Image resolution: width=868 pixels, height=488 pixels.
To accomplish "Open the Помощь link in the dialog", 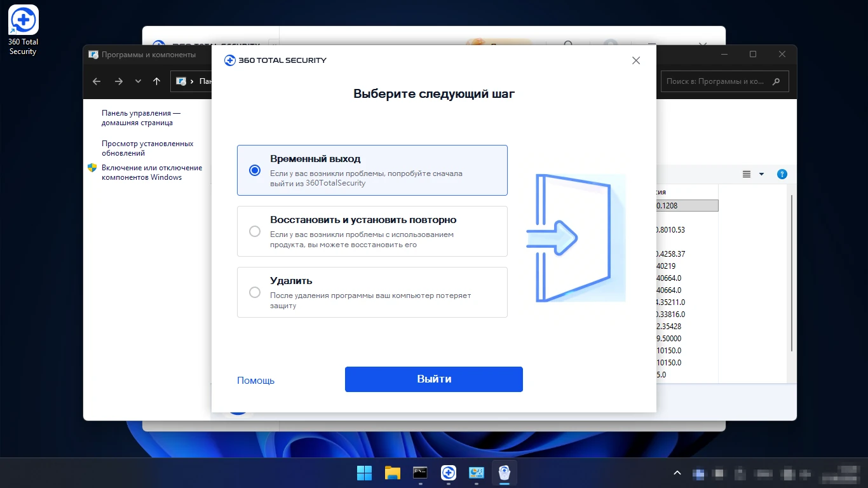I will [x=255, y=381].
